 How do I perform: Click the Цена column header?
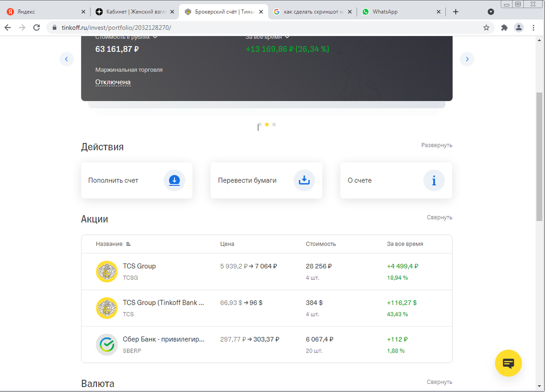pos(227,244)
